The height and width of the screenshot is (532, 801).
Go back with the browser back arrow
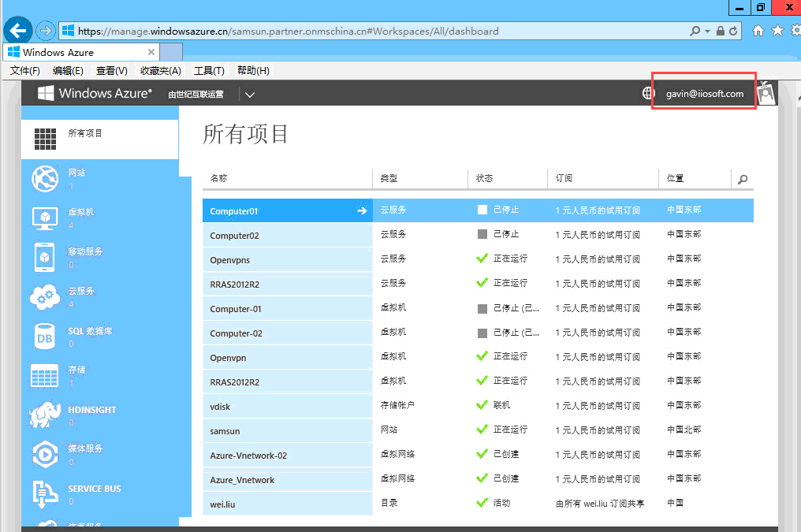point(18,32)
